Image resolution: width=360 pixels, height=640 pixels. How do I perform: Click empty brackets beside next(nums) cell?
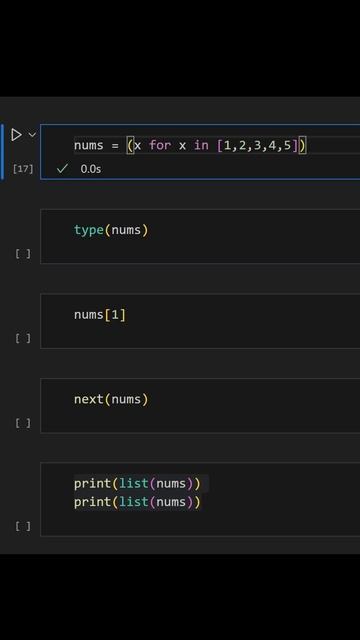23,423
